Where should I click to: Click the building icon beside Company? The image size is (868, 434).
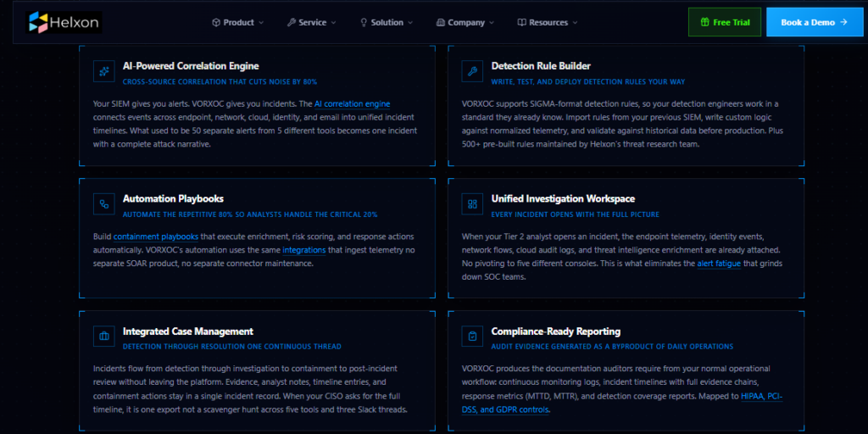tap(441, 23)
